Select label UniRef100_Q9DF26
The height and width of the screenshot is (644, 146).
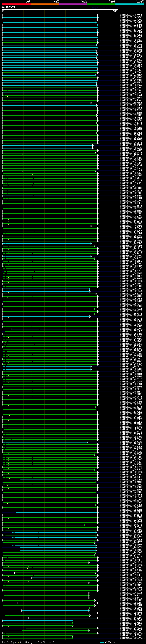(131, 371)
